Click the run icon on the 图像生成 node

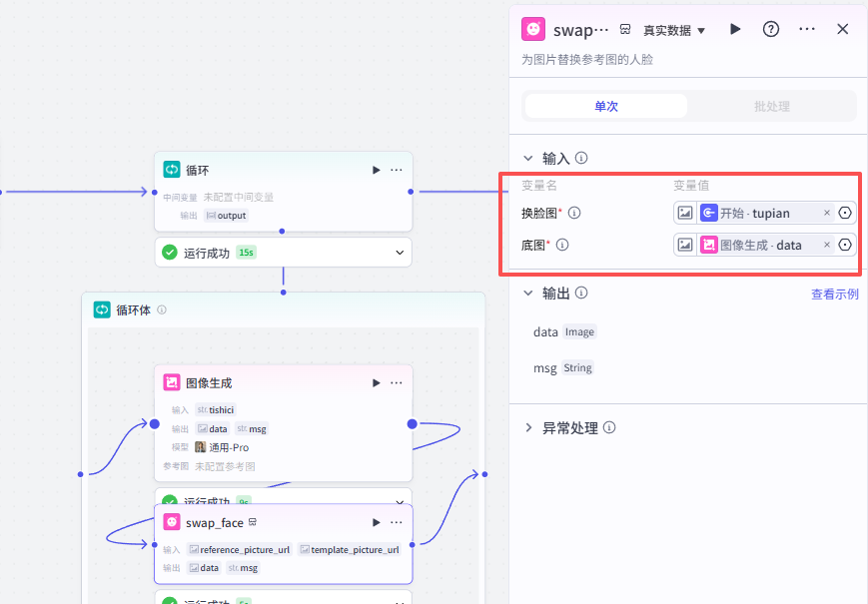[x=376, y=382]
